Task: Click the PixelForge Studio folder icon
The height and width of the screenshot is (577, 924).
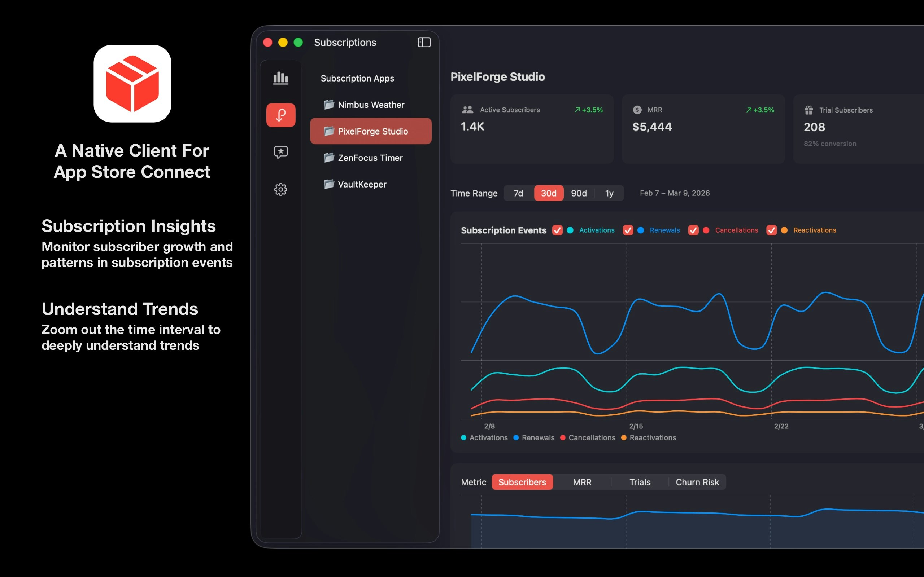Action: click(330, 131)
